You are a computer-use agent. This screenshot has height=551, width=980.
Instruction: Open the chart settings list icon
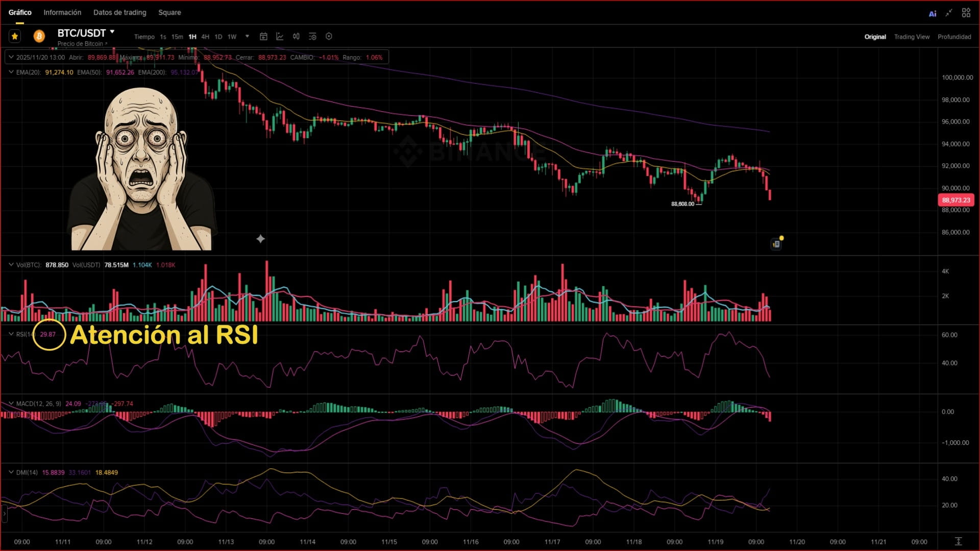point(312,36)
